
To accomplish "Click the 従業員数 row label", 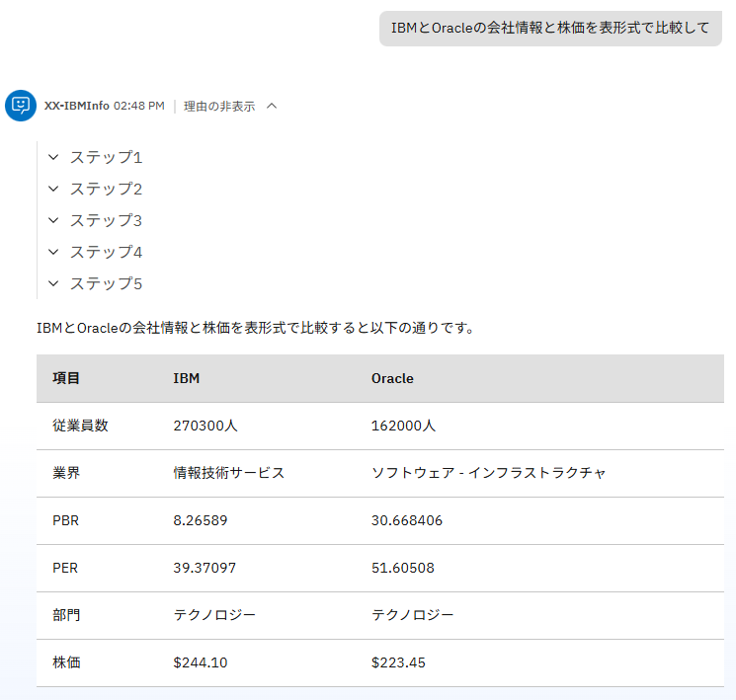I will click(x=80, y=426).
